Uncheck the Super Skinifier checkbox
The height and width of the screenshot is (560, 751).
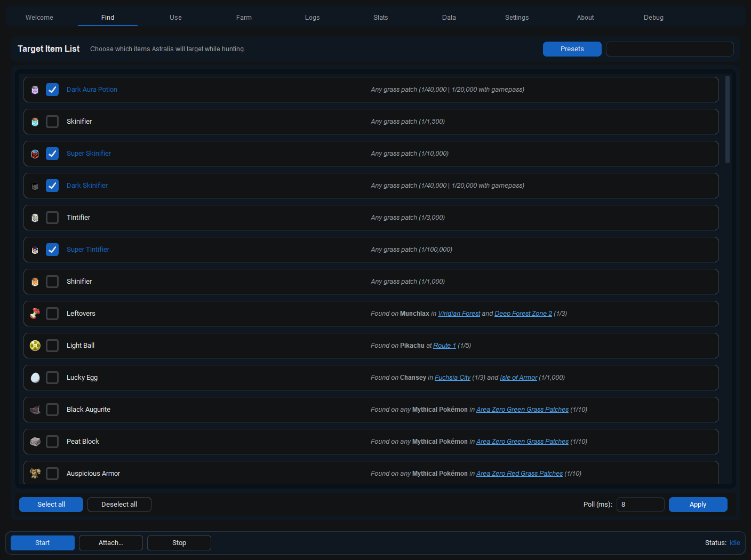click(52, 154)
